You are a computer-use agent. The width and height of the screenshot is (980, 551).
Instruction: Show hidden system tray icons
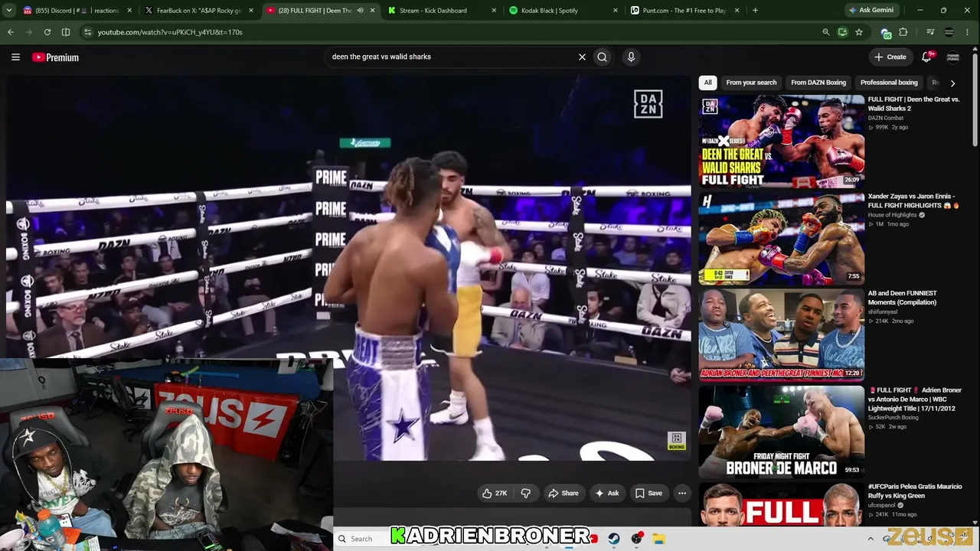(871, 539)
